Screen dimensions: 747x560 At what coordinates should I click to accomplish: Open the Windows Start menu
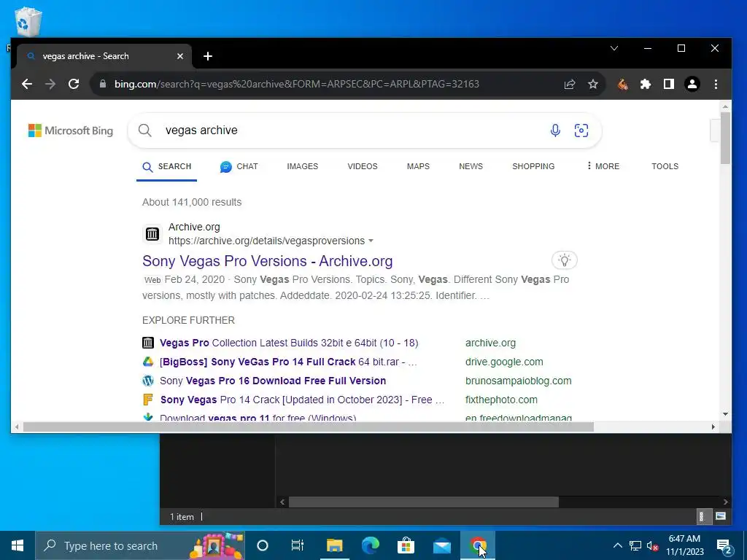click(18, 545)
